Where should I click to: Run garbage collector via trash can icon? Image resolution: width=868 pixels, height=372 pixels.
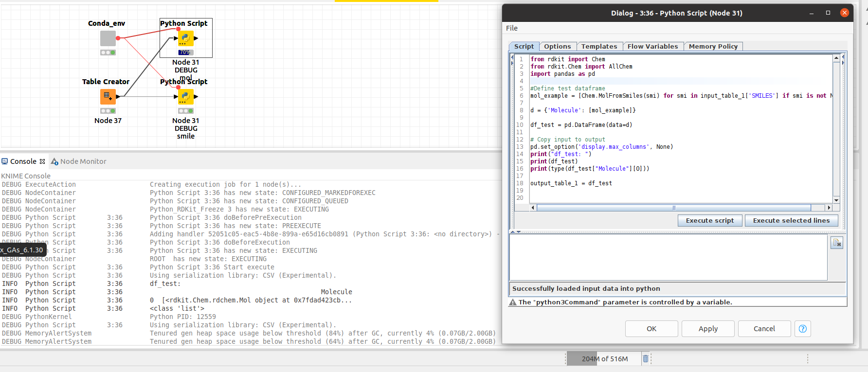tap(646, 359)
